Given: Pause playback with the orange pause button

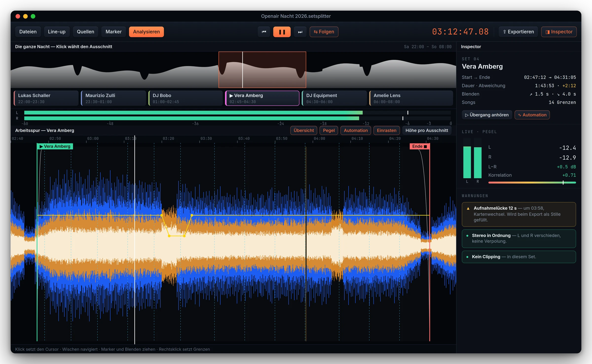Looking at the screenshot, I should tap(282, 32).
